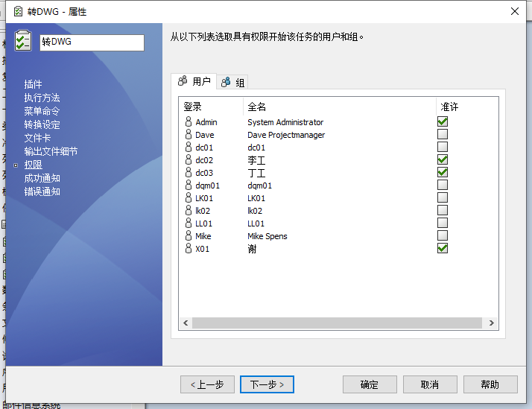Tick the permission checkbox for lk02
Viewport: 532px width, 409px height.
pyautogui.click(x=443, y=210)
